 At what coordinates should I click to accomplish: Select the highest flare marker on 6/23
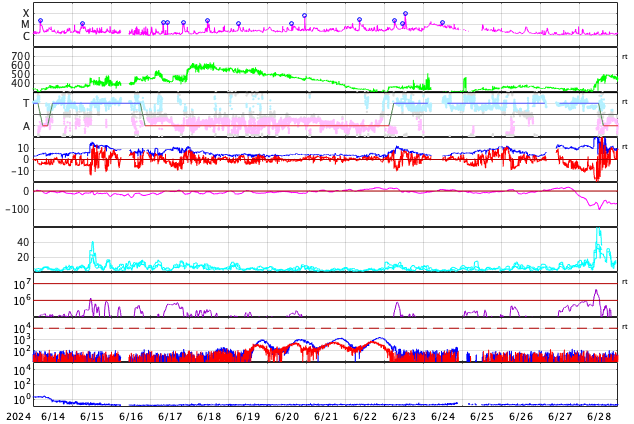tap(406, 14)
